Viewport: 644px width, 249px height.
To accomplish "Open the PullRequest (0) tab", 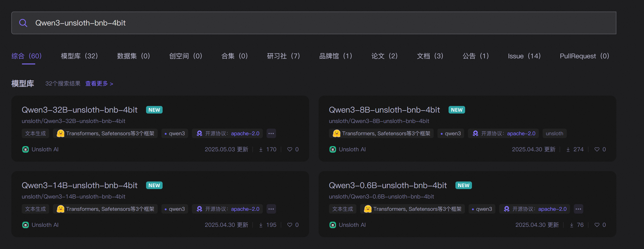I will [584, 56].
